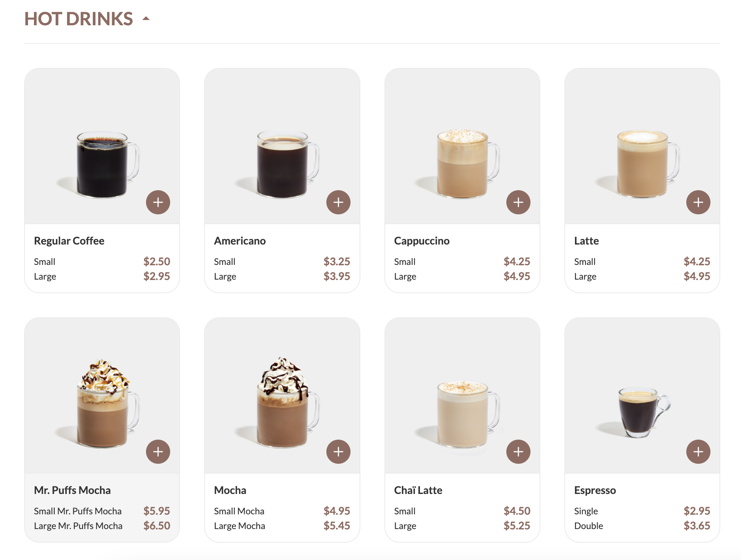Screen dimensions: 741x560
Task: Choose Large Americano at $3.95
Action: coord(282,276)
